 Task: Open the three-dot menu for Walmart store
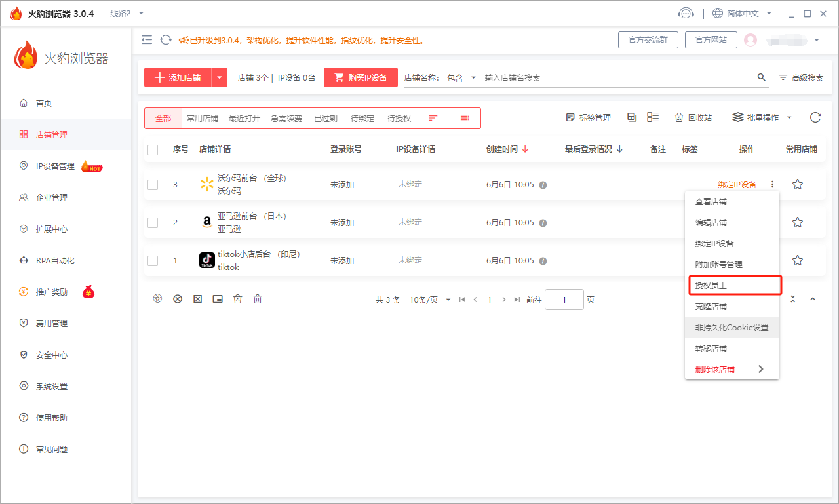click(x=773, y=185)
